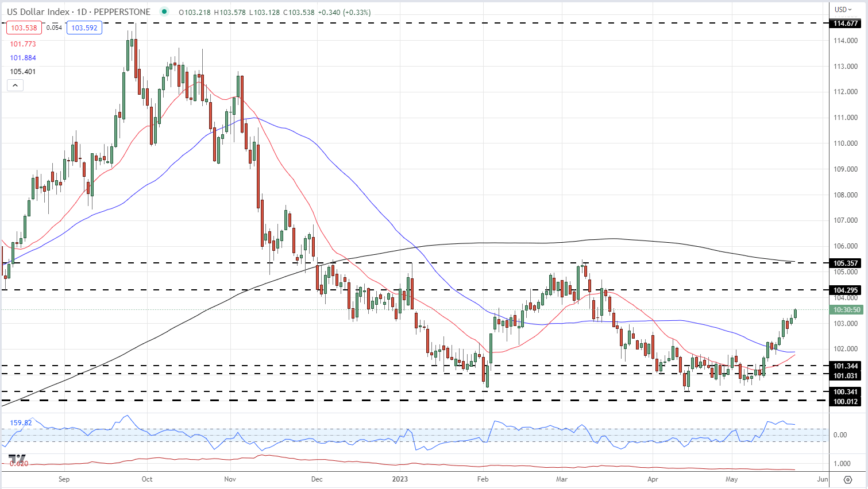Open chart settings gear icon
Screen dimensions: 868x489
click(847, 480)
